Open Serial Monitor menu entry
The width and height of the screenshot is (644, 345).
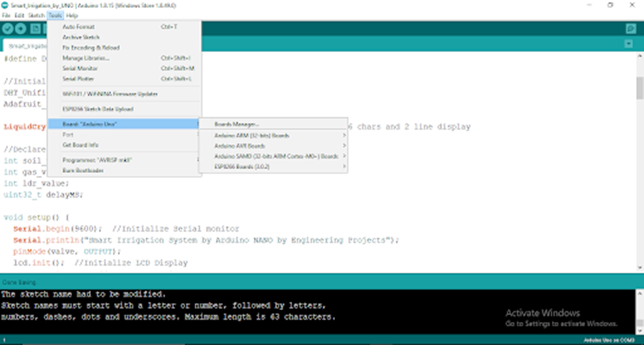pyautogui.click(x=124, y=68)
